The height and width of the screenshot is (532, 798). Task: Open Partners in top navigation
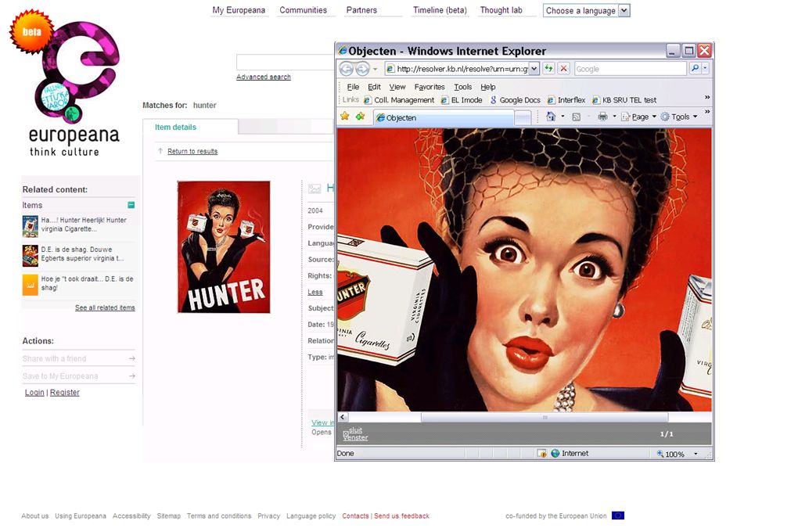pyautogui.click(x=361, y=10)
